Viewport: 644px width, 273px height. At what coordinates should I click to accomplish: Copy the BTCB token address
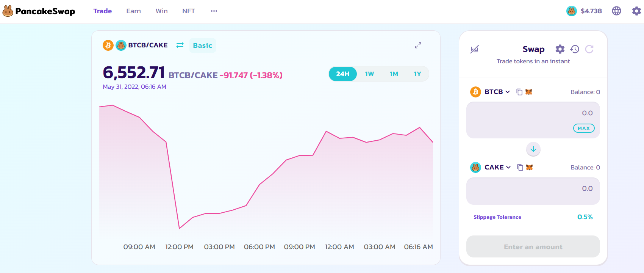coord(519,92)
